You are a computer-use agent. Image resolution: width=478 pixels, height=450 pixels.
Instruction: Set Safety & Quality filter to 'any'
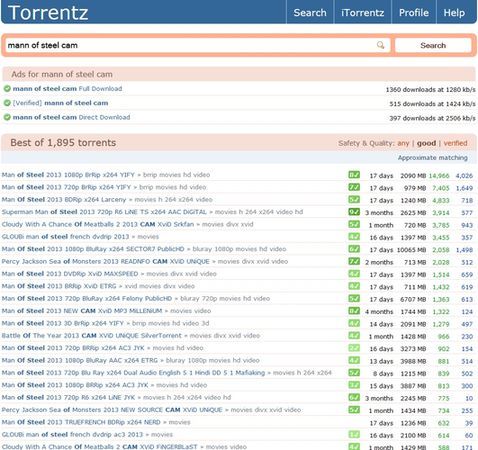[403, 143]
